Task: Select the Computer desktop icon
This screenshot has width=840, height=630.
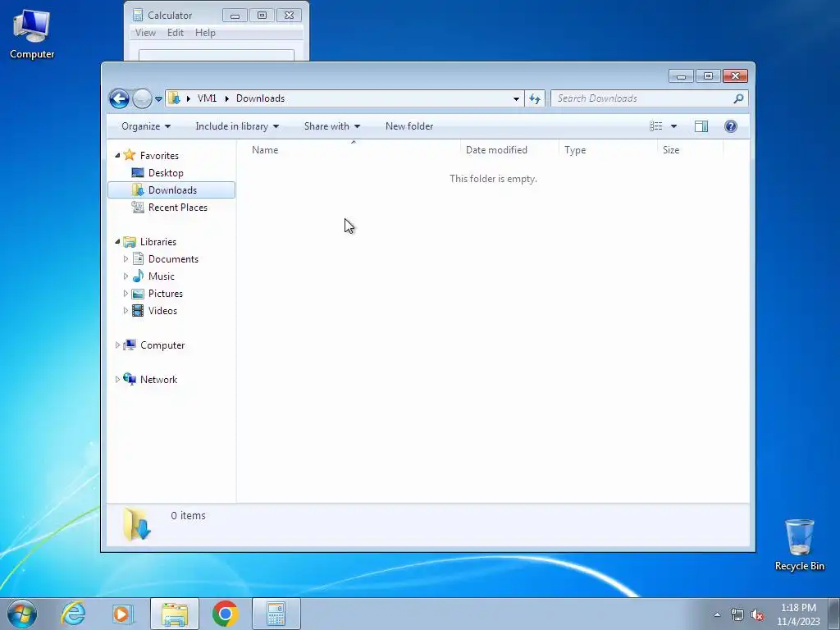Action: [x=32, y=34]
